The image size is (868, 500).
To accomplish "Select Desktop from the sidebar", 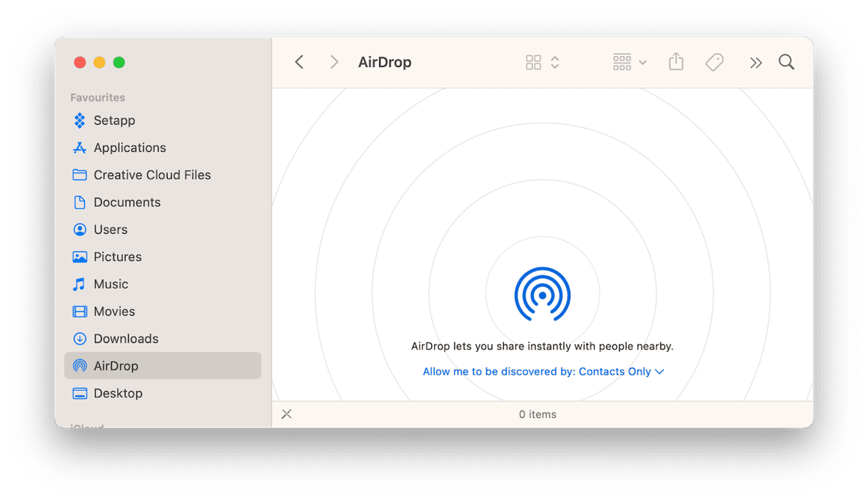I will coord(118,393).
